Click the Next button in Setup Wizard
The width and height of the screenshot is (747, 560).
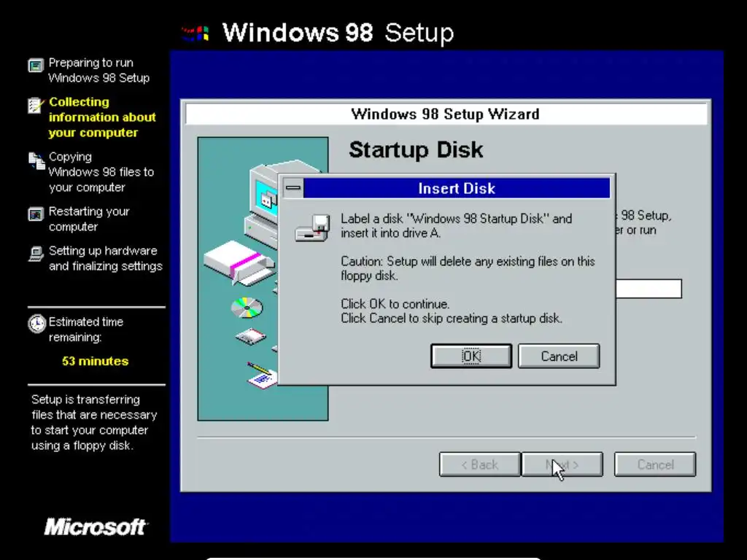[562, 464]
